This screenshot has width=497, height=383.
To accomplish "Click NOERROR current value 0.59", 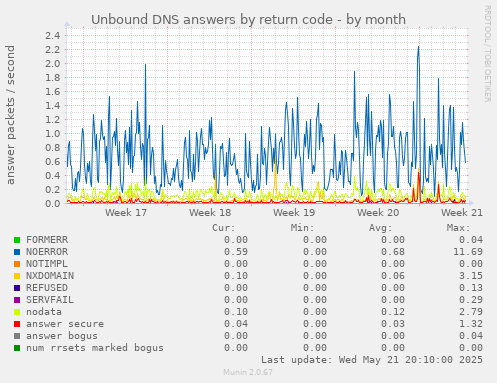I will [x=236, y=252].
